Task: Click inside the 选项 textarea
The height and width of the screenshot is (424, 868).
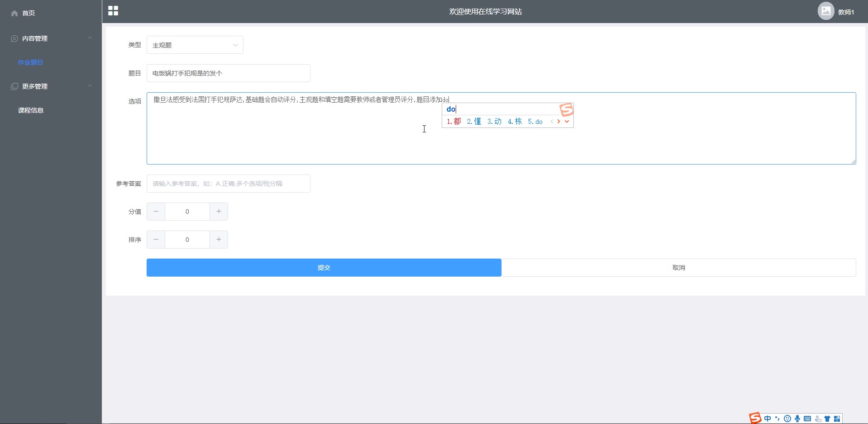Action: [x=501, y=128]
